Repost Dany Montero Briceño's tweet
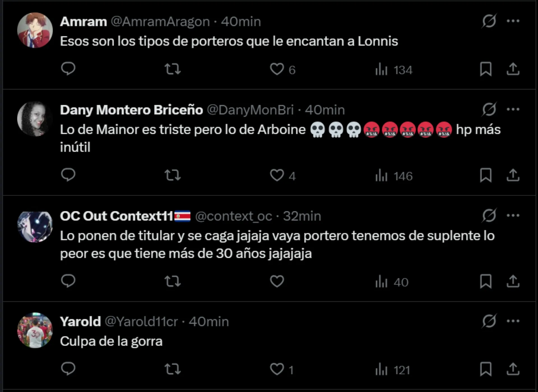538x392 pixels. point(172,175)
